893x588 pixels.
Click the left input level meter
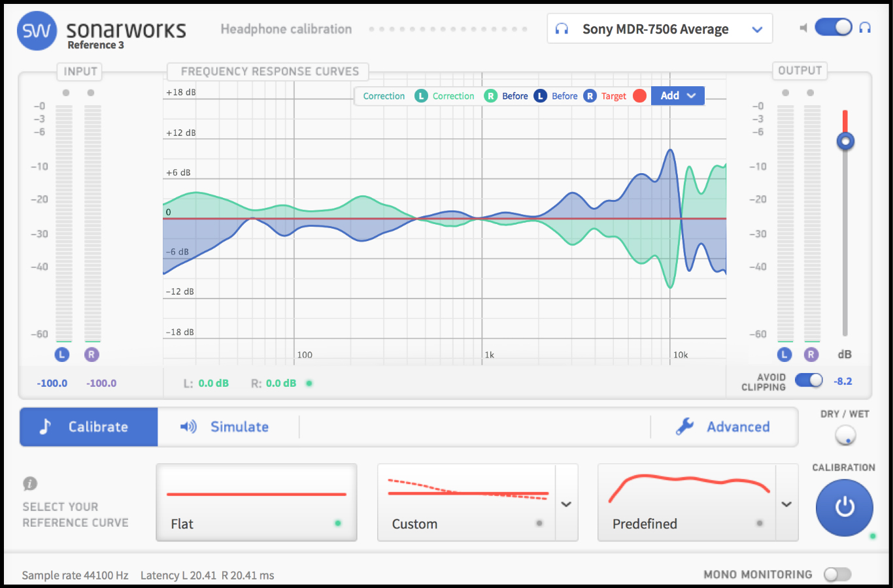click(64, 223)
